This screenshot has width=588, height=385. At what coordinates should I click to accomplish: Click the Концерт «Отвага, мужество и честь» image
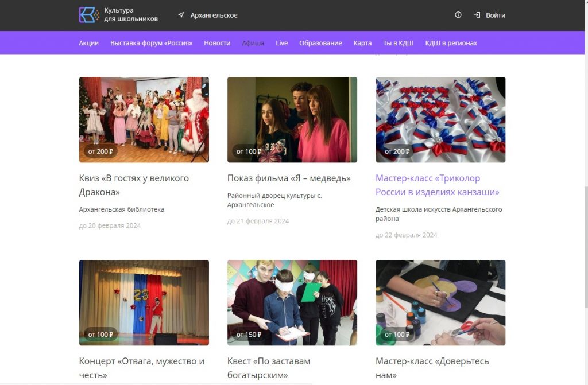(144, 302)
